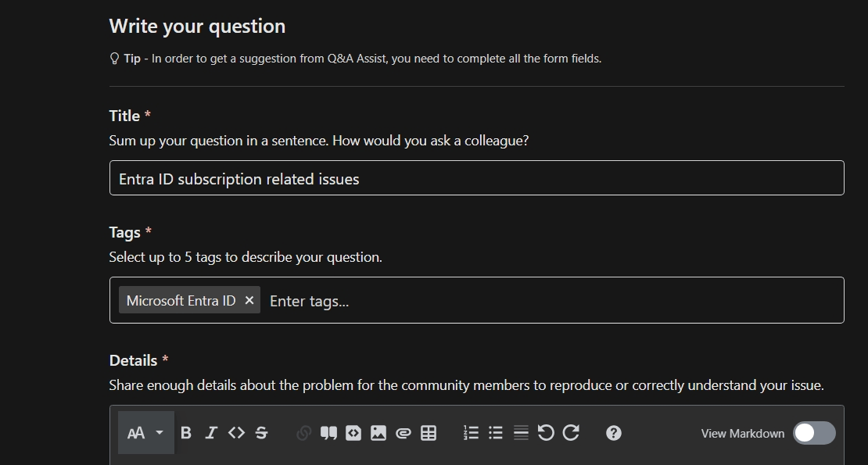Viewport: 868px width, 465px height.
Task: Attach a file with paperclip icon
Action: point(404,433)
